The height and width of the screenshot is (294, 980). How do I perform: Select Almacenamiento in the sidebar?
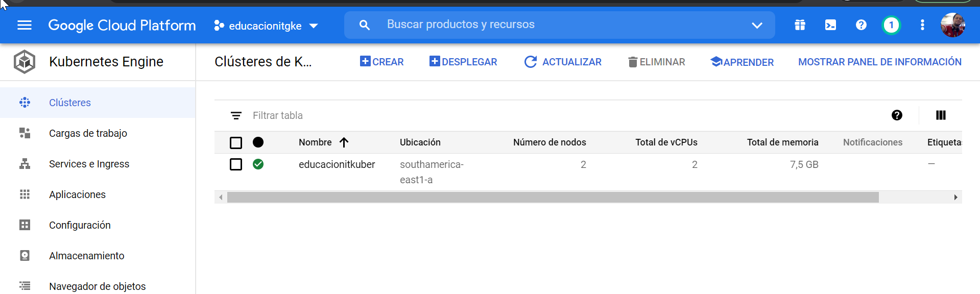pyautogui.click(x=98, y=256)
